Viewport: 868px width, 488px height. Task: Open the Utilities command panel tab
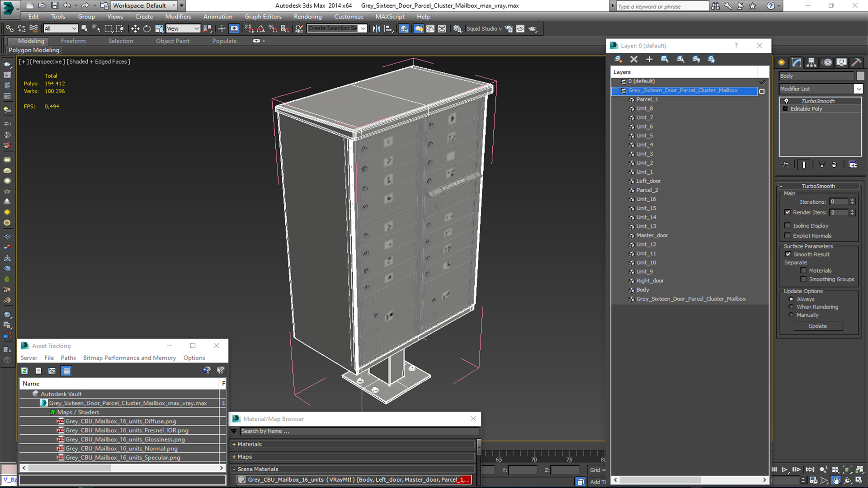pos(856,62)
